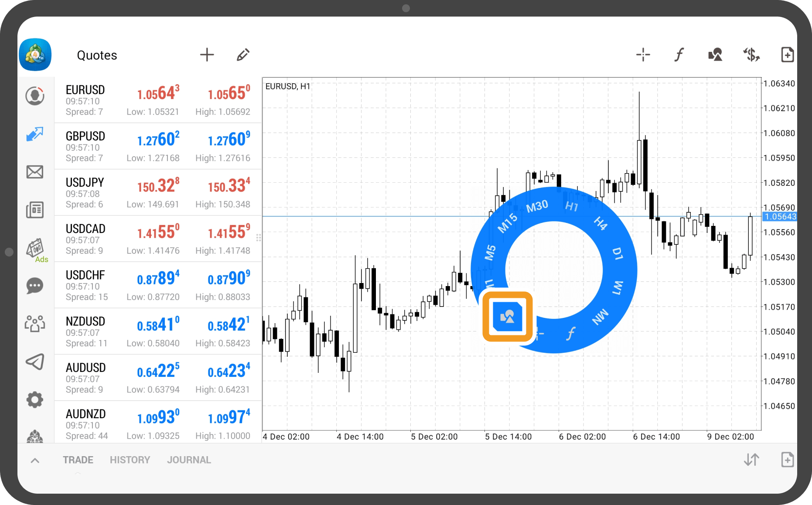Expand the bottom panel with chevron arrow
Viewport: 812px width, 505px height.
click(35, 461)
